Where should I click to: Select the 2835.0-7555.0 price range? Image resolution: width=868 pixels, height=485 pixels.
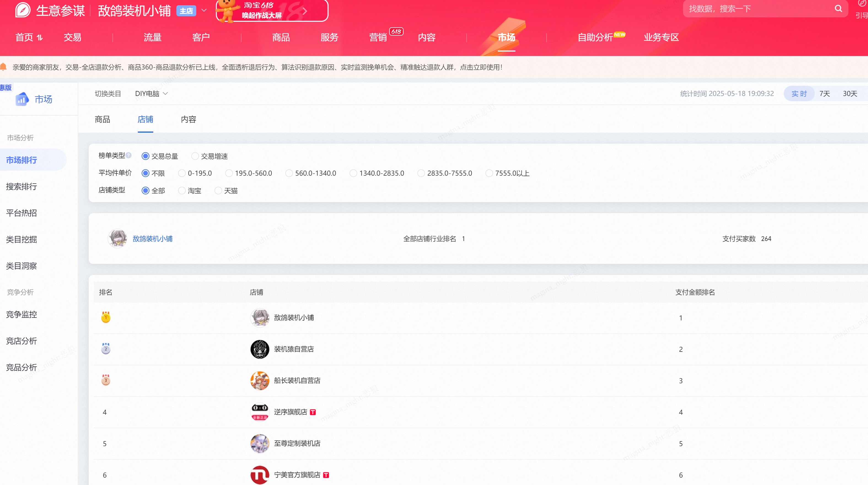coord(421,173)
